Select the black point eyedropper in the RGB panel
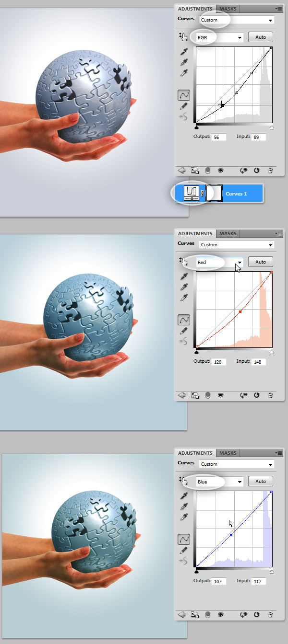 [x=184, y=52]
